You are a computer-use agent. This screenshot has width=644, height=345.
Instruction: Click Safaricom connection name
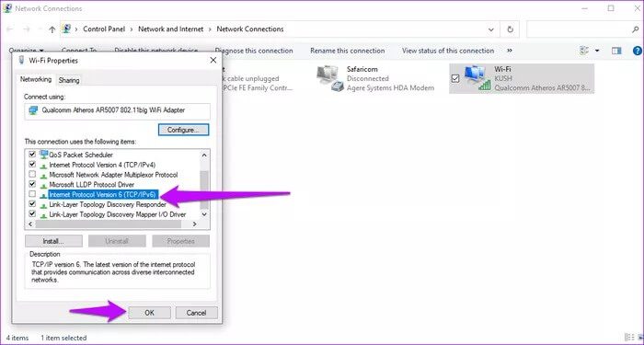click(x=362, y=69)
